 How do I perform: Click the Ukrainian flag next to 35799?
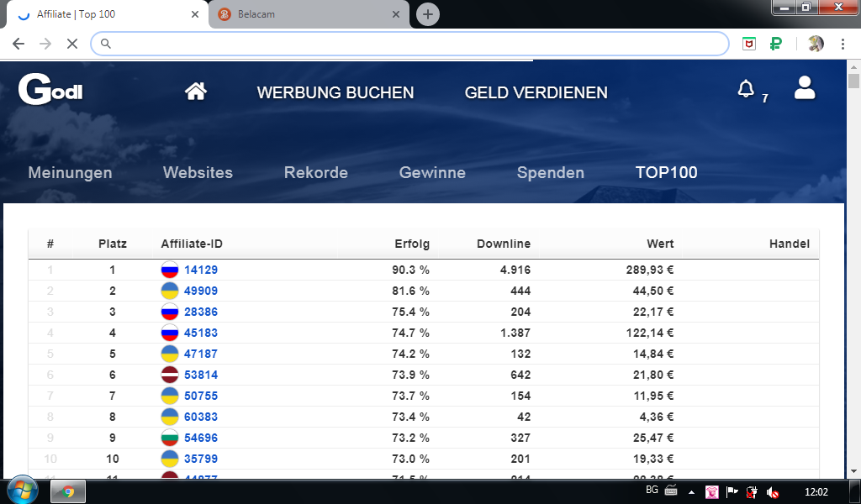point(170,459)
